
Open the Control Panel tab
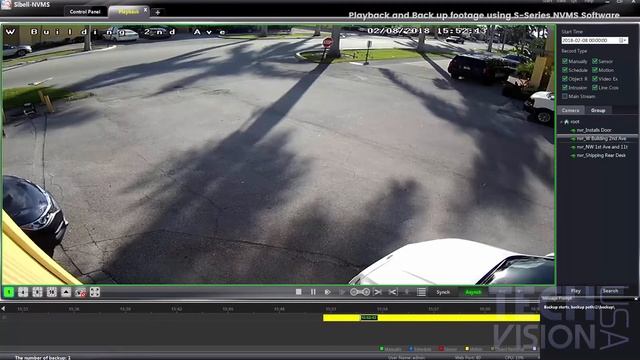pyautogui.click(x=85, y=11)
